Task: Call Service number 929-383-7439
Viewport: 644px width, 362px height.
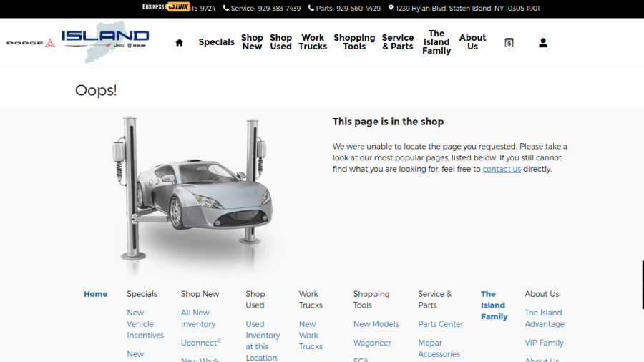Action: [279, 8]
